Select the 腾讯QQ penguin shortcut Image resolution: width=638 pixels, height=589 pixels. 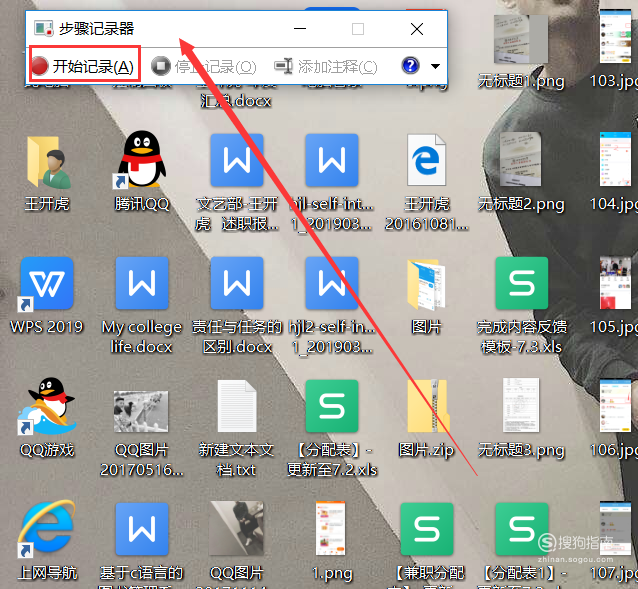[142, 160]
